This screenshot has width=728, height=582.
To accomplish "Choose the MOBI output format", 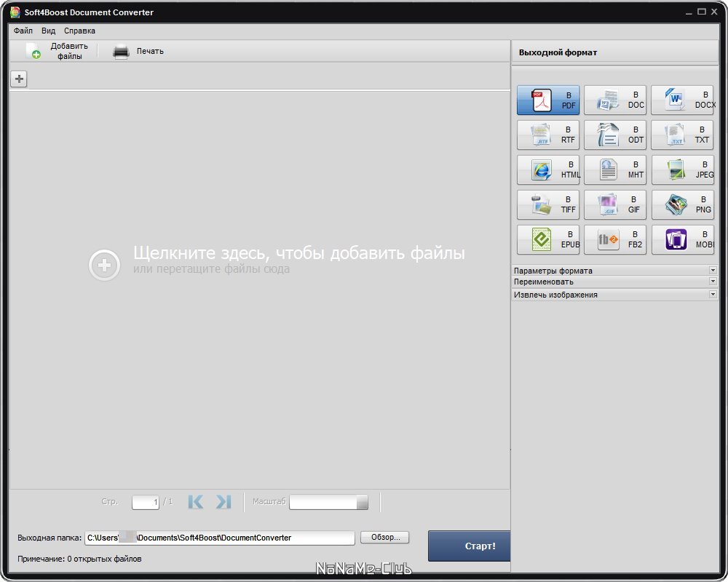I will (681, 240).
